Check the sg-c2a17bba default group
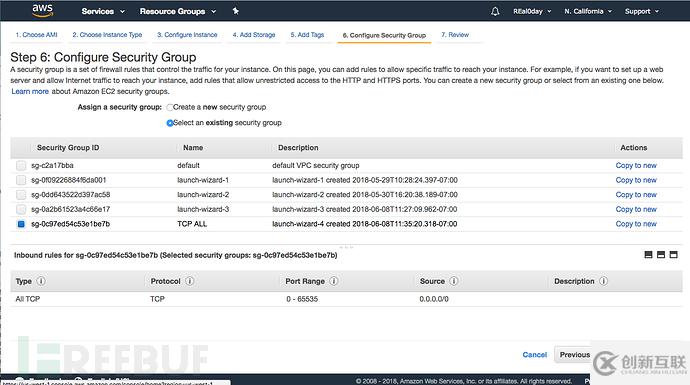Viewport: 690px width, 385px height. 21,165
